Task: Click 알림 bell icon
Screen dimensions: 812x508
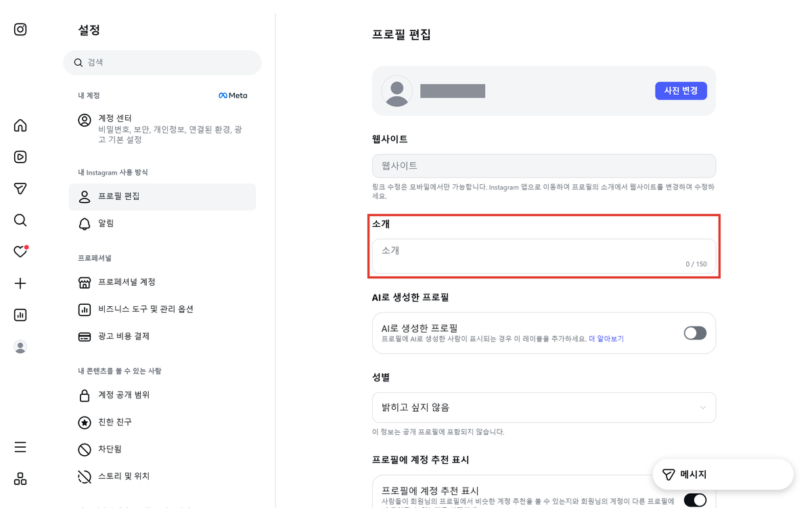Action: (x=85, y=224)
